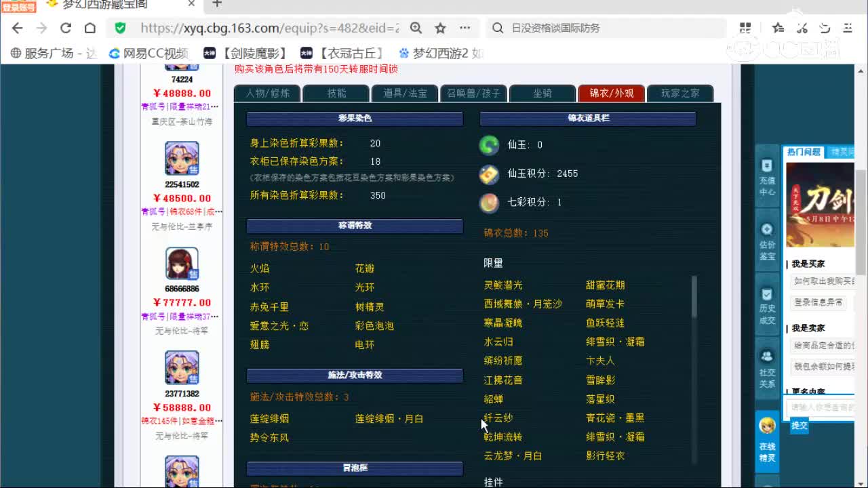Bookmark this page with the star icon
The width and height of the screenshot is (868, 488).
440,28
